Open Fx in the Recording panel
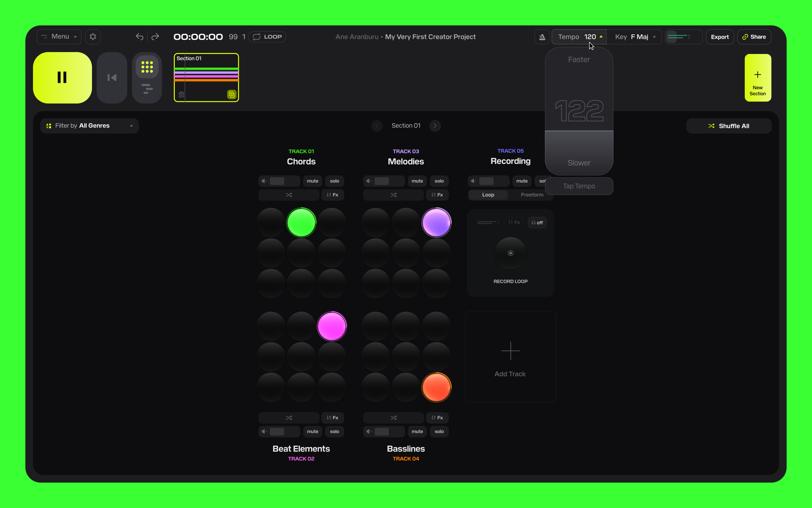The image size is (812, 508). (514, 223)
